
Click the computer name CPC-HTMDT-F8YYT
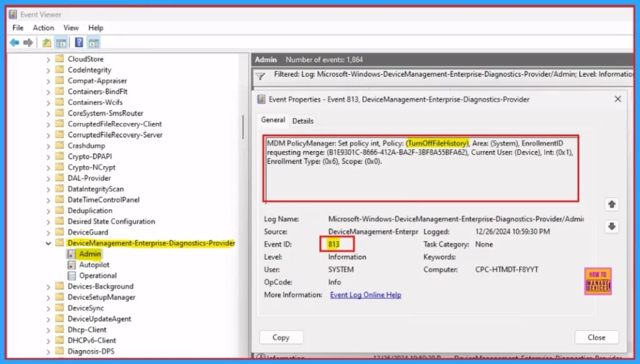pos(506,270)
